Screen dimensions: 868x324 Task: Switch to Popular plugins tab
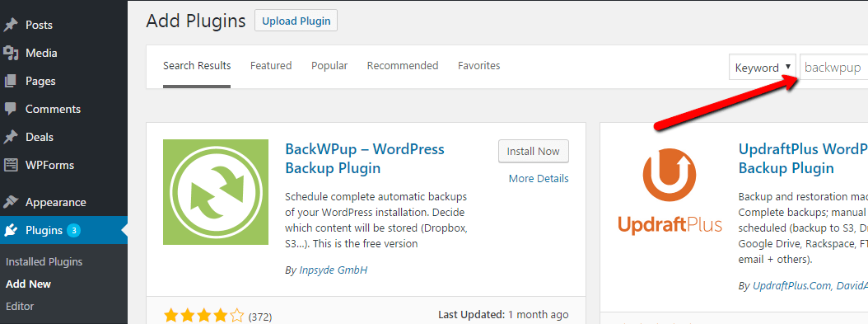(329, 66)
